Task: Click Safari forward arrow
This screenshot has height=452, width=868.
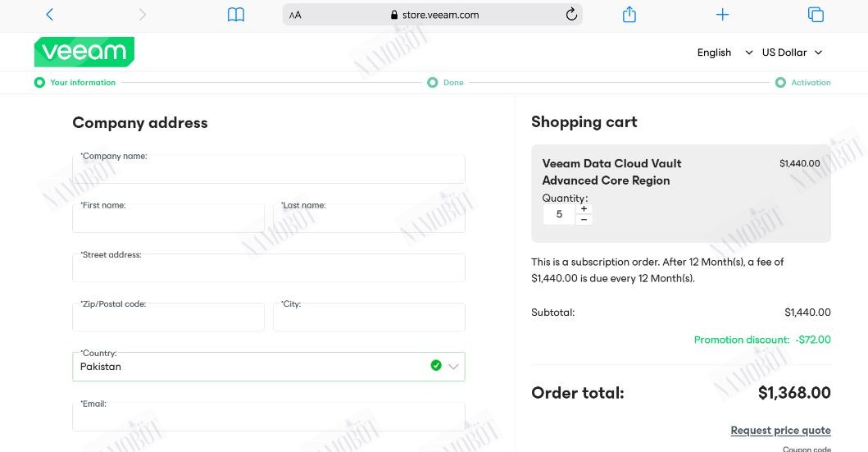Action: point(143,15)
